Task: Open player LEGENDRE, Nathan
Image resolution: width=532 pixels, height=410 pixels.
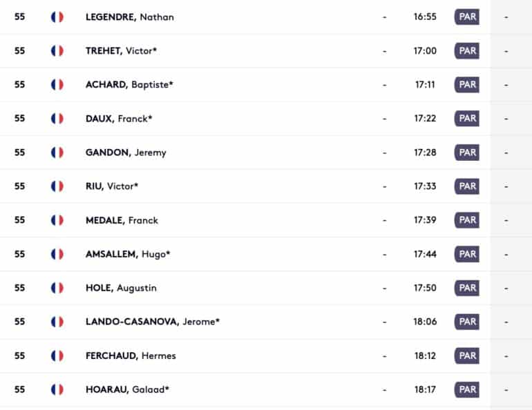Action: point(130,17)
